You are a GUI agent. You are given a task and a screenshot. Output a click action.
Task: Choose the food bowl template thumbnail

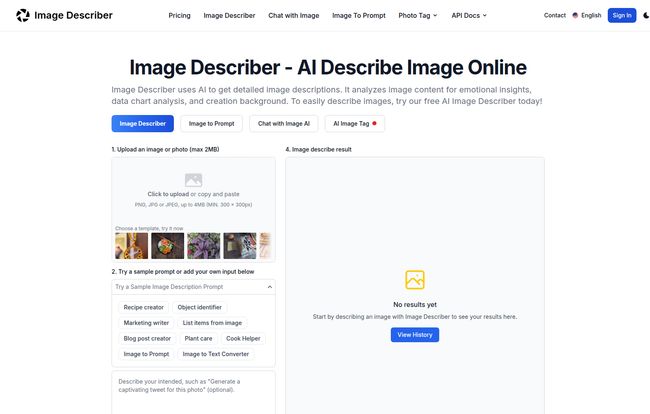pos(167,246)
